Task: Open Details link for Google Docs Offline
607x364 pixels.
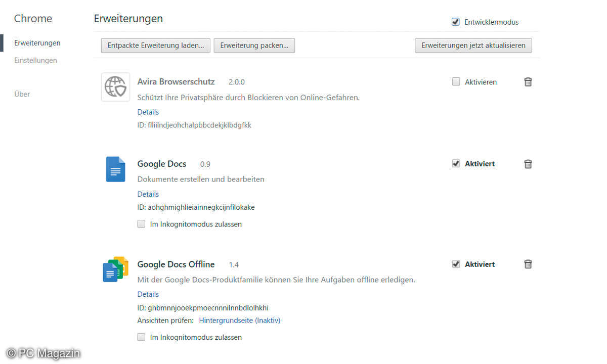Action: (148, 294)
